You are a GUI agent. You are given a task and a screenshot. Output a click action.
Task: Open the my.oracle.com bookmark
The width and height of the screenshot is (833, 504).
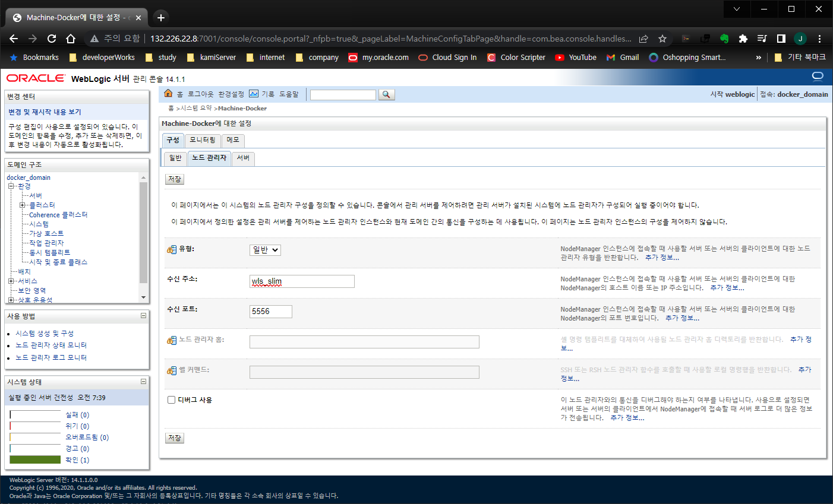tap(378, 58)
